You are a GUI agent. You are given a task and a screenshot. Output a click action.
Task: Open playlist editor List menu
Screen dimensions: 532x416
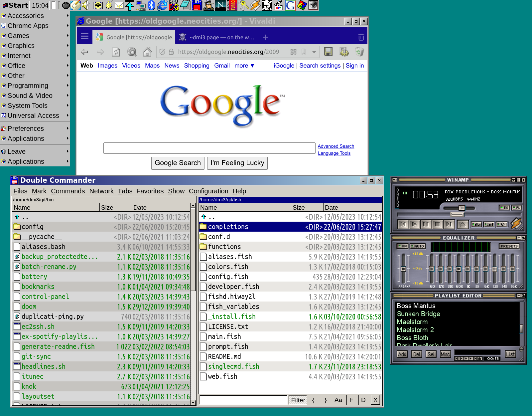pos(510,354)
